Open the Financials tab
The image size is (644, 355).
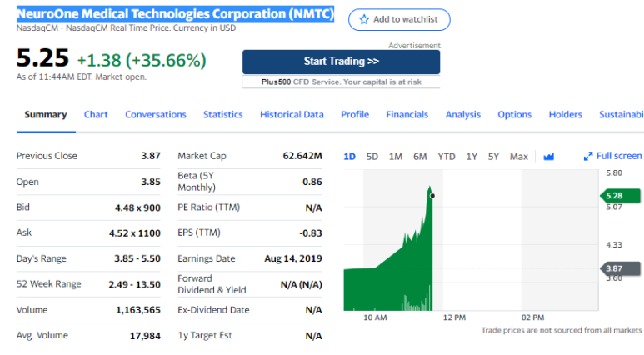407,115
